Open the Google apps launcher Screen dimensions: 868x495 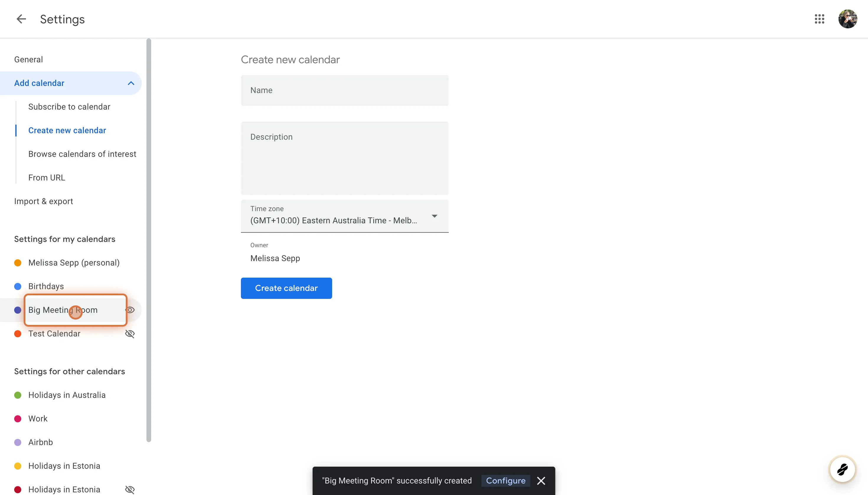819,19
